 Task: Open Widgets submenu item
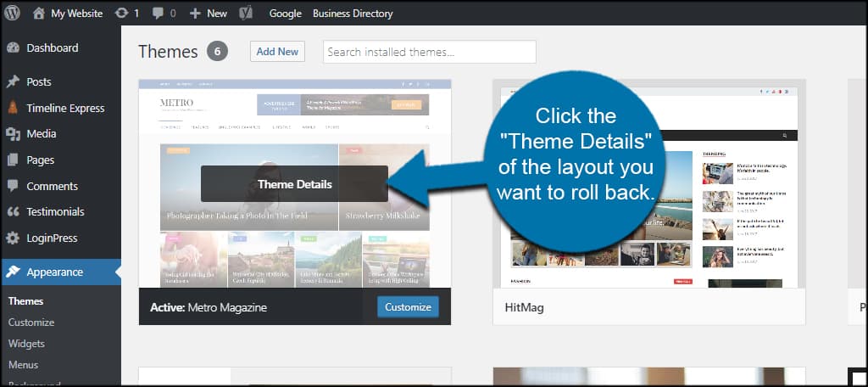tap(26, 344)
